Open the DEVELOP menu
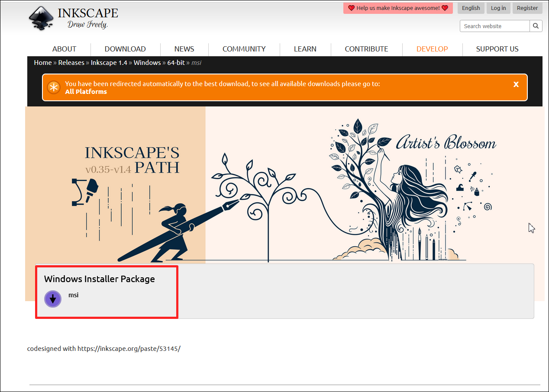Image resolution: width=549 pixels, height=392 pixels. [432, 49]
